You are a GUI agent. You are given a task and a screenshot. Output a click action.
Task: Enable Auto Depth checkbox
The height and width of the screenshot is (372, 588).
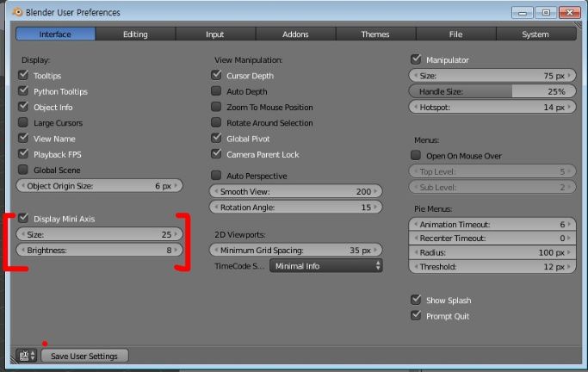click(x=216, y=91)
